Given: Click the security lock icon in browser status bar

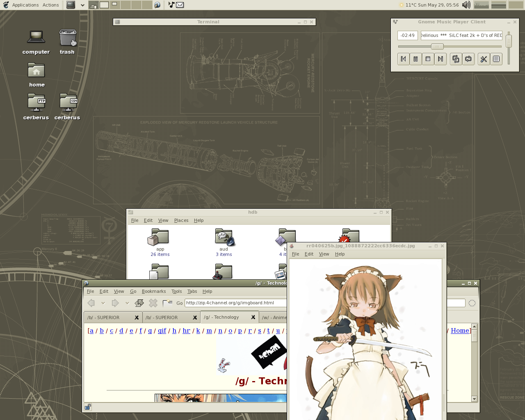Looking at the screenshot, I should click(88, 407).
